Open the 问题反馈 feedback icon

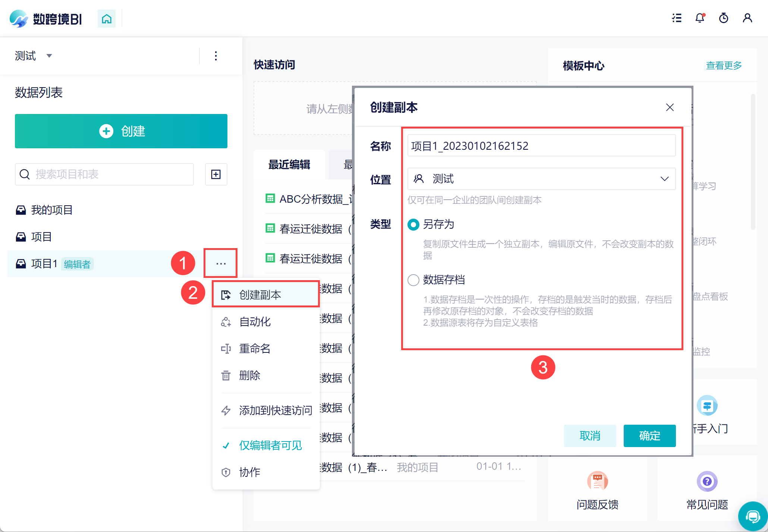coord(597,481)
